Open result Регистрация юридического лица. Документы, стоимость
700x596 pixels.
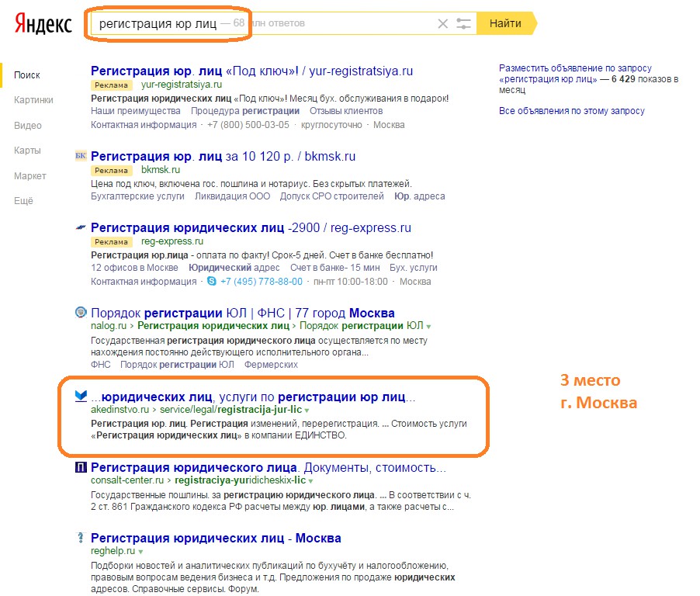click(269, 467)
